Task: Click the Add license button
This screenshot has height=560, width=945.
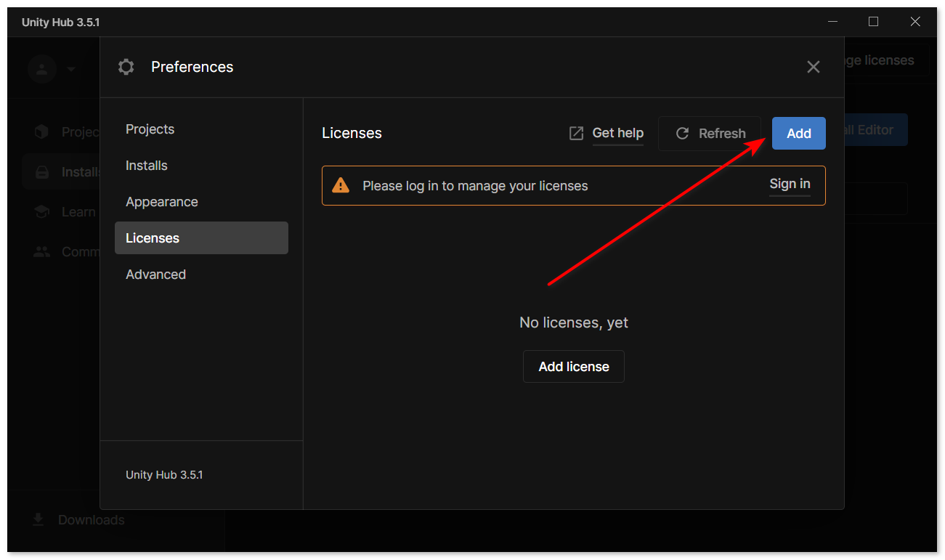Action: click(x=574, y=367)
